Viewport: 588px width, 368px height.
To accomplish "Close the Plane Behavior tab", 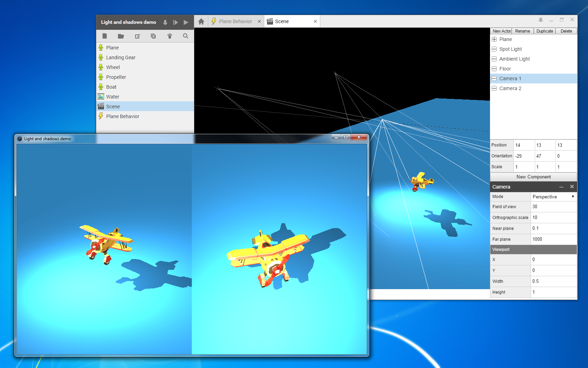I will [259, 22].
